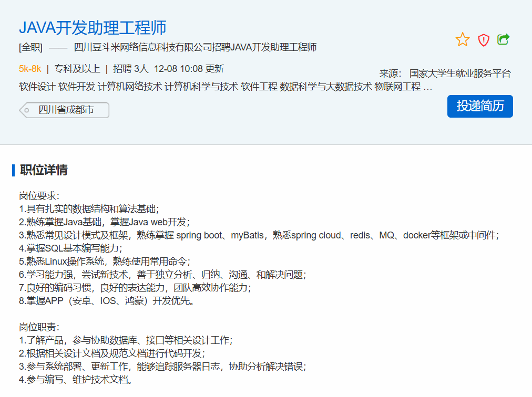Open the JAVA开发助理工程师 job title
The width and height of the screenshot is (532, 397).
(93, 27)
